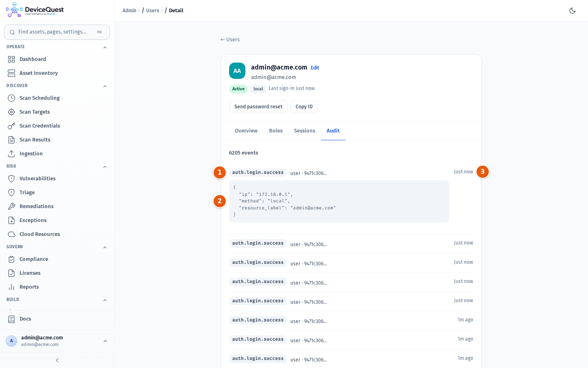Collapse the DISCOVER section

105,86
